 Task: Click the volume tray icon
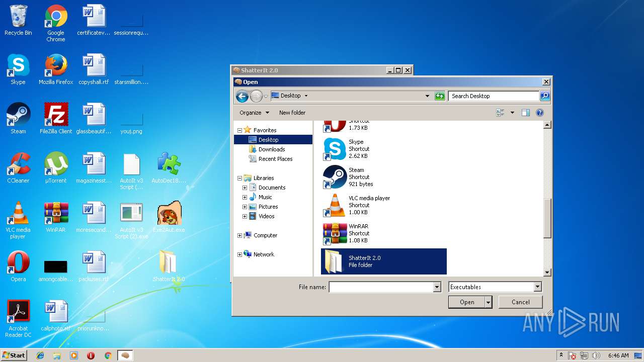pos(597,355)
